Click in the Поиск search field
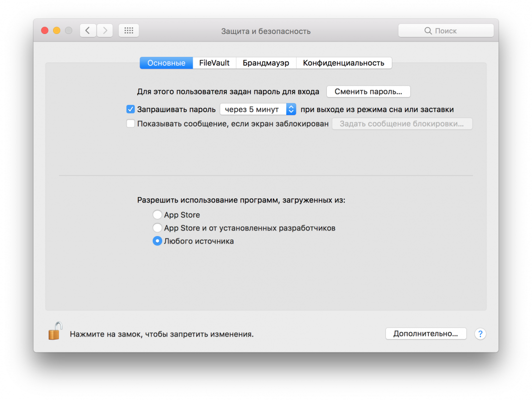Screen dimensions: 532x400 445,30
